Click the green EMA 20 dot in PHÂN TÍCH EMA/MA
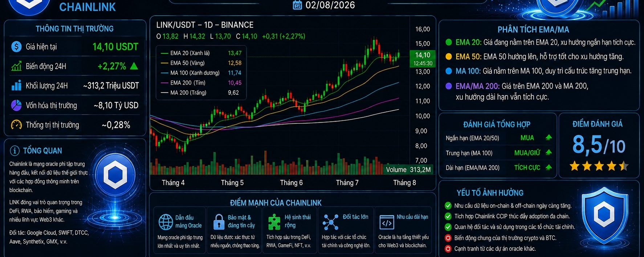Image resolution: width=644 pixels, height=257 pixels. (449, 42)
